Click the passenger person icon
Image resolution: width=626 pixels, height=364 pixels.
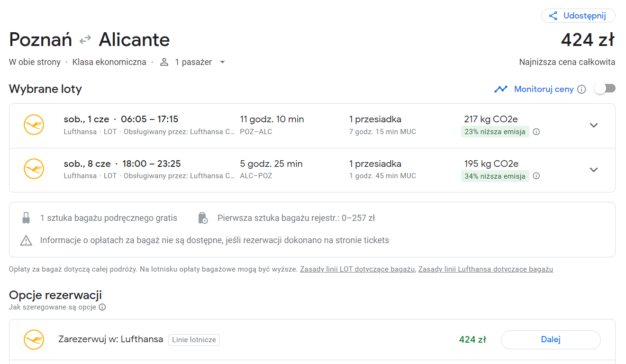click(164, 62)
